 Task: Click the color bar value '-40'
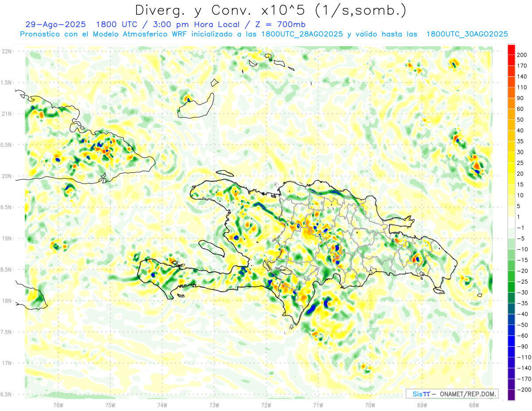(522, 314)
